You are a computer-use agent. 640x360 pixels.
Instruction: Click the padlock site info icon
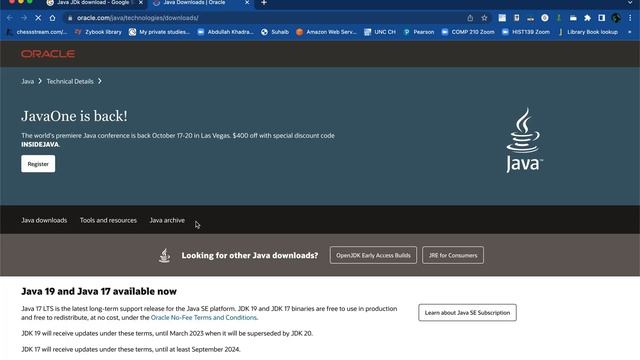[x=70, y=18]
